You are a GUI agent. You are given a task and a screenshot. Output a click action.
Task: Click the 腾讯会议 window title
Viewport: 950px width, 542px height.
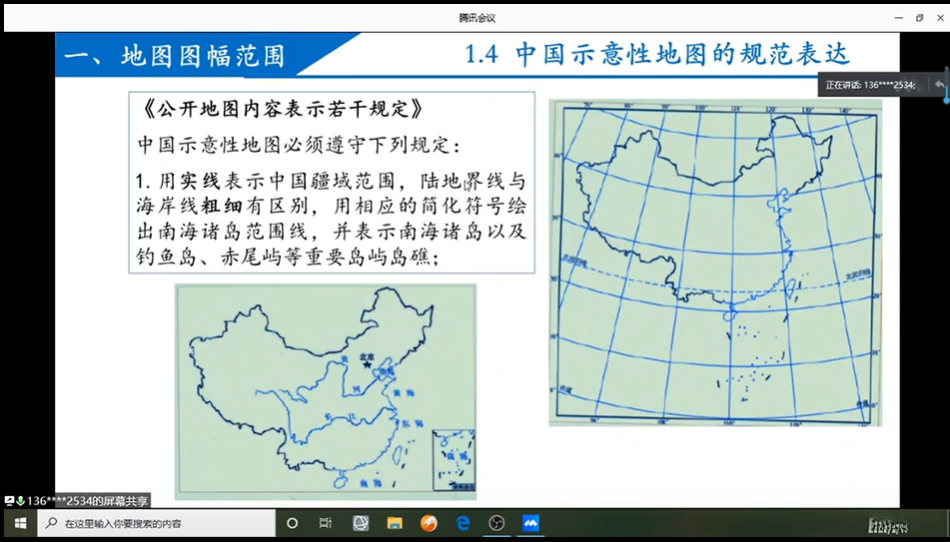pyautogui.click(x=477, y=18)
